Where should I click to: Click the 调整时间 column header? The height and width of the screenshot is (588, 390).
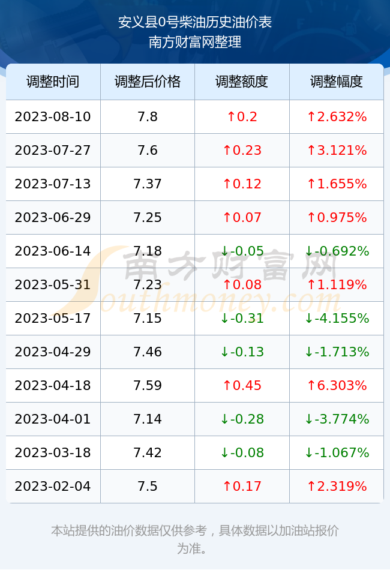(x=53, y=82)
